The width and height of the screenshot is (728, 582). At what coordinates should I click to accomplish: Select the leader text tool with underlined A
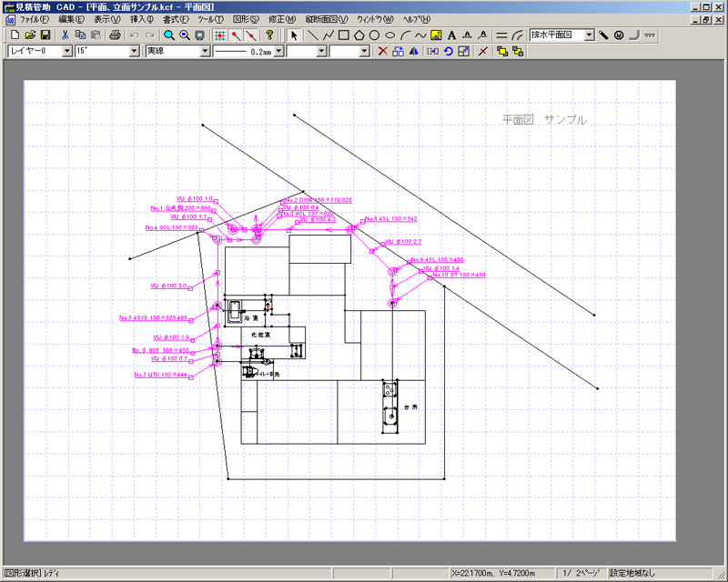coord(483,35)
